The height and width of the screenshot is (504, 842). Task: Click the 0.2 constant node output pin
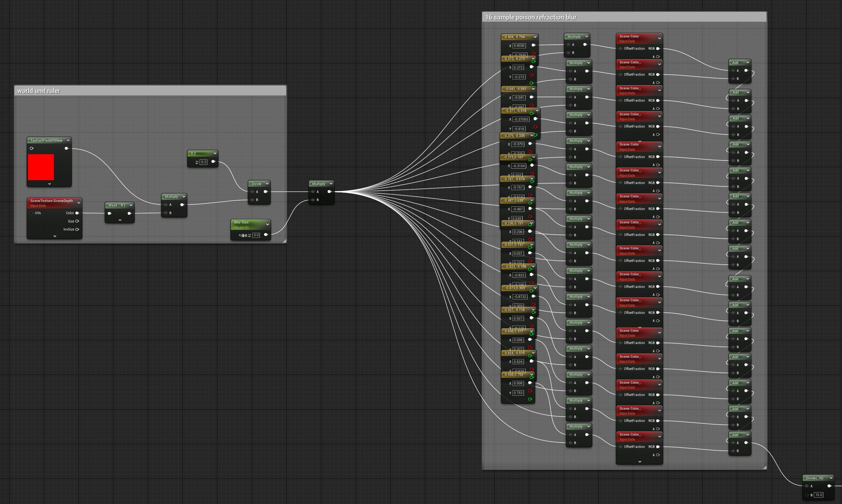click(213, 162)
